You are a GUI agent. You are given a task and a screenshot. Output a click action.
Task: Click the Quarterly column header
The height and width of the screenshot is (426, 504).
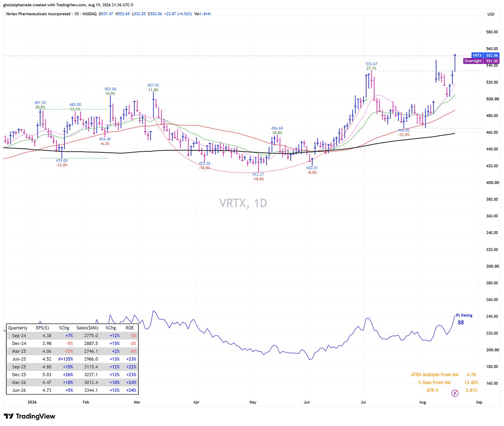[18, 328]
